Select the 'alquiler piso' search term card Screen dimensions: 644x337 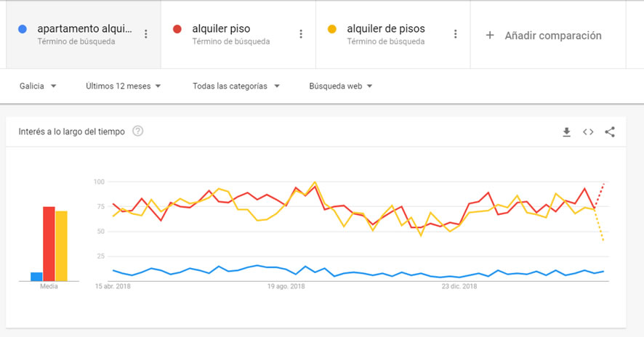(x=238, y=34)
